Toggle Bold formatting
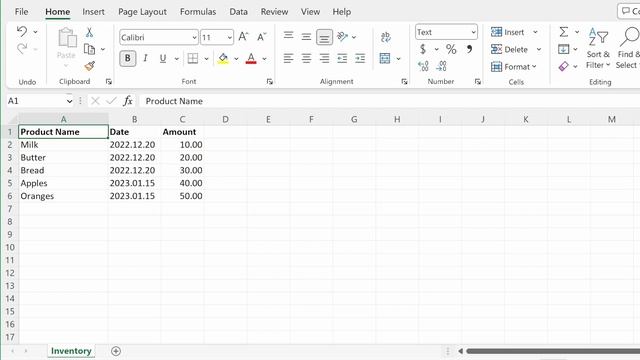 click(x=128, y=59)
